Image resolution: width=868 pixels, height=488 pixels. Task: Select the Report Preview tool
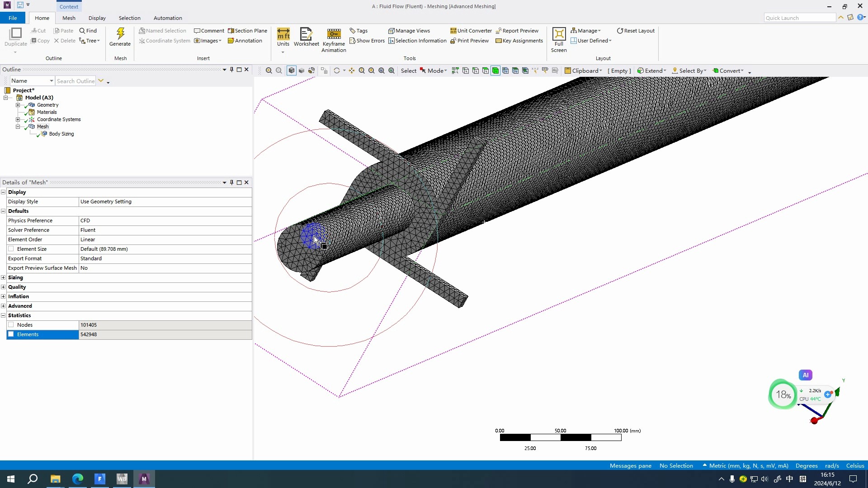pyautogui.click(x=518, y=30)
